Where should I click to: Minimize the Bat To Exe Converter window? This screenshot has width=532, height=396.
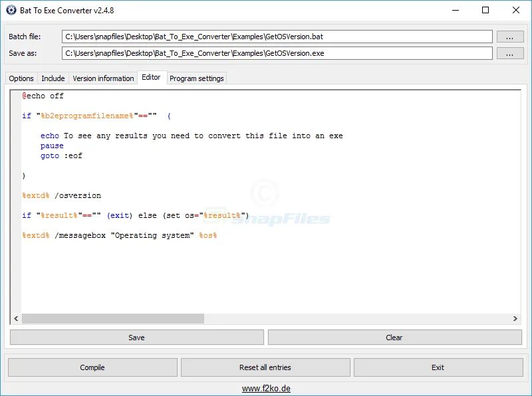(456, 10)
